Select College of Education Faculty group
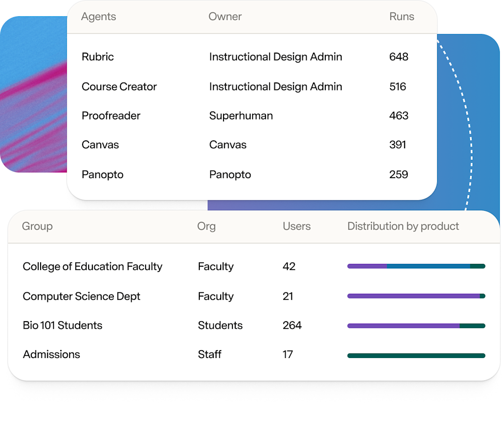 (x=92, y=267)
